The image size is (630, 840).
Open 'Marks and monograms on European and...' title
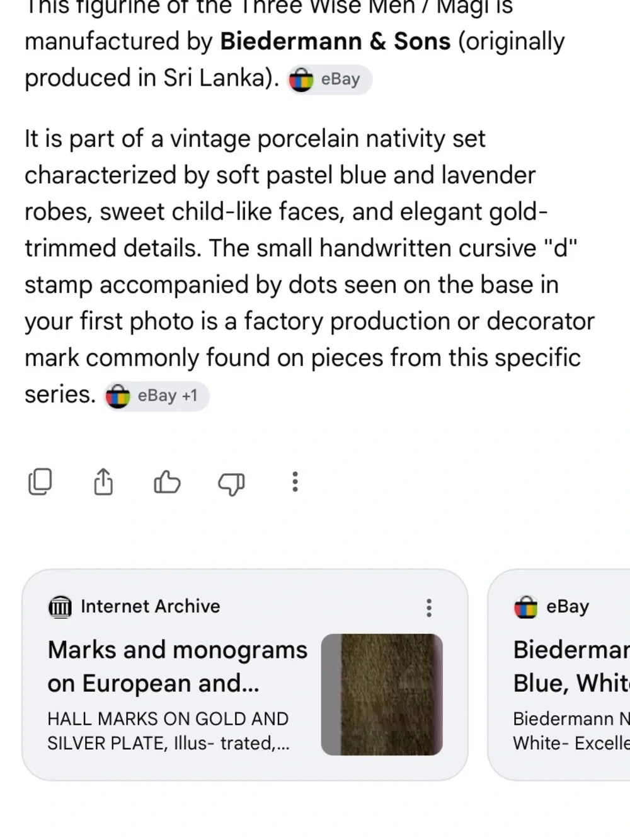pos(178,666)
